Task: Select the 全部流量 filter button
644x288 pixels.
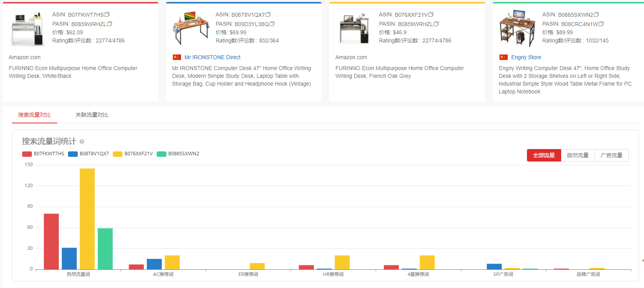Action: 544,155
